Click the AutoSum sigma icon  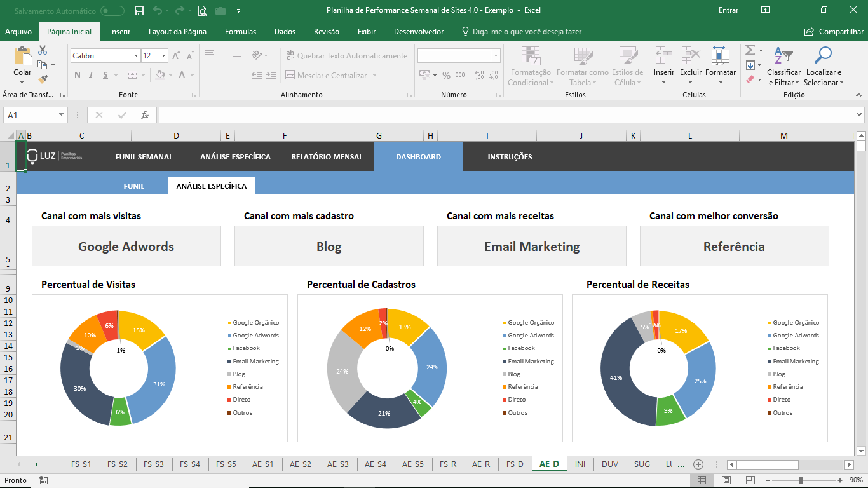750,50
